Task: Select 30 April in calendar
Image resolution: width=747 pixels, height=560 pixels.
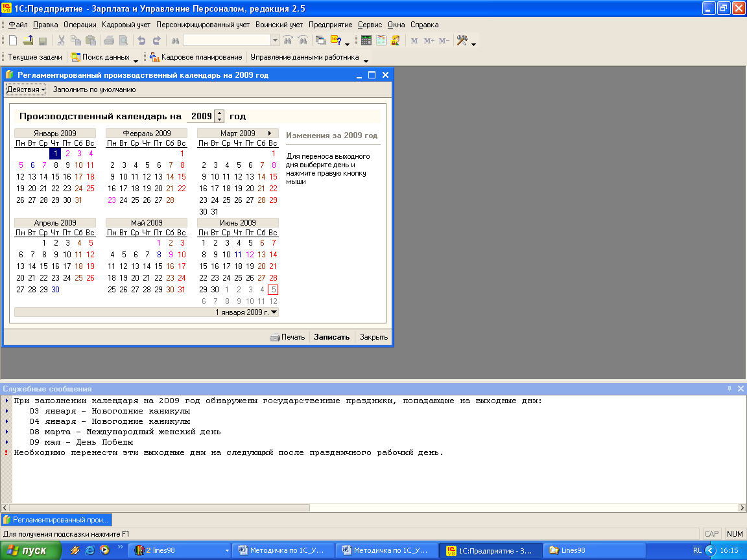Action: (55, 290)
